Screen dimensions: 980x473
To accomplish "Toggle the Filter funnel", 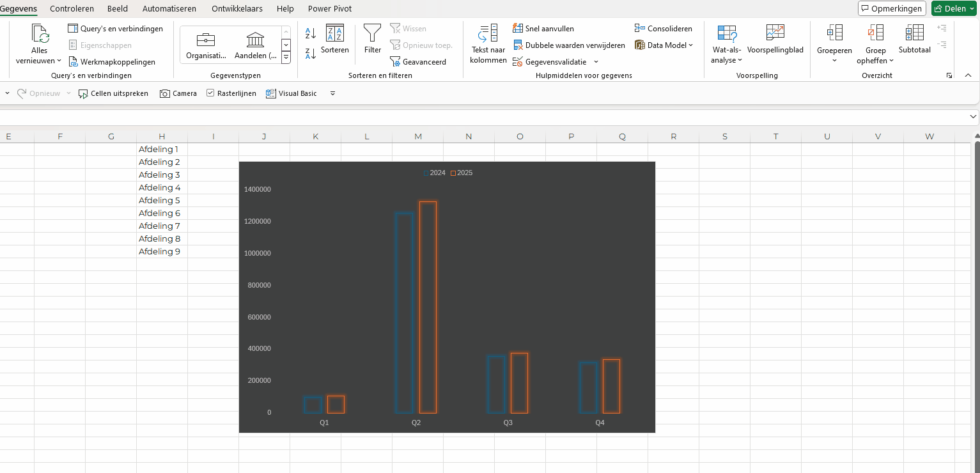I will 373,40.
